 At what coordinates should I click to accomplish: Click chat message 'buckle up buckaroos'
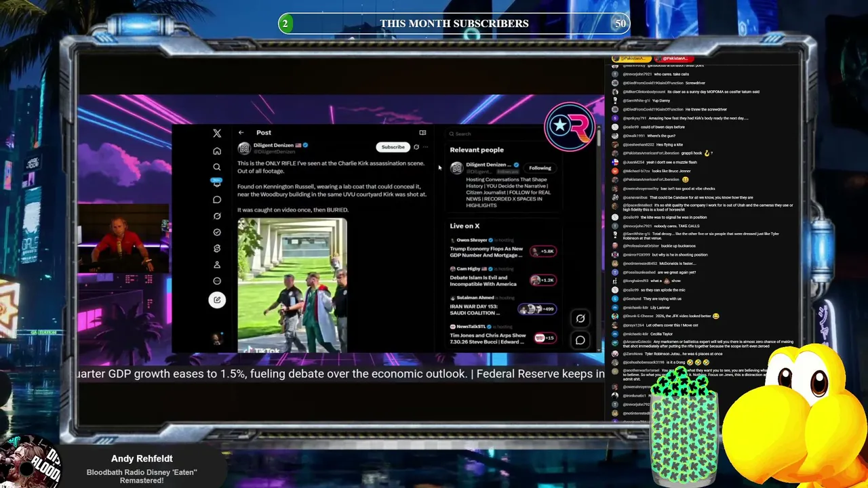point(678,246)
